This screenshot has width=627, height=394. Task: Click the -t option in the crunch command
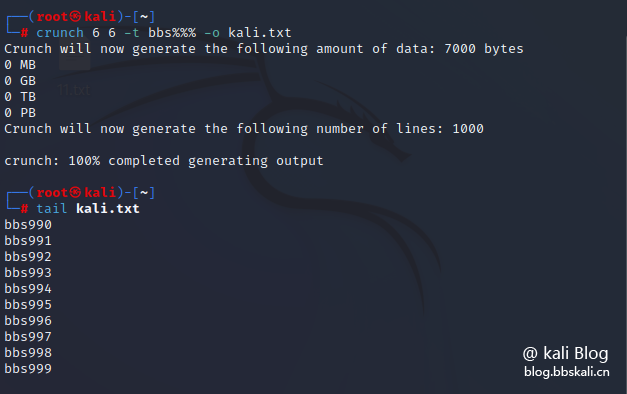click(x=132, y=33)
